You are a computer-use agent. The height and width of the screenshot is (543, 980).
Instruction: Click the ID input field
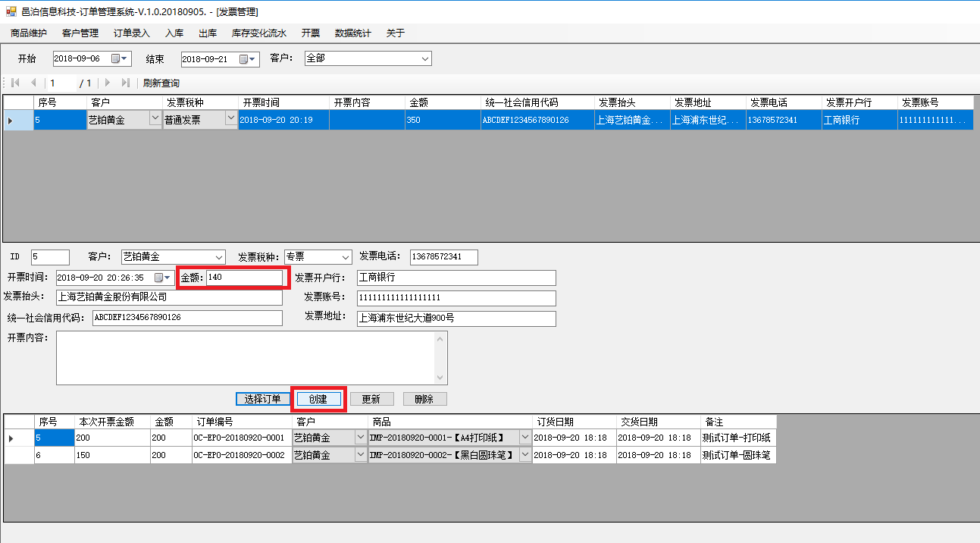click(x=50, y=257)
